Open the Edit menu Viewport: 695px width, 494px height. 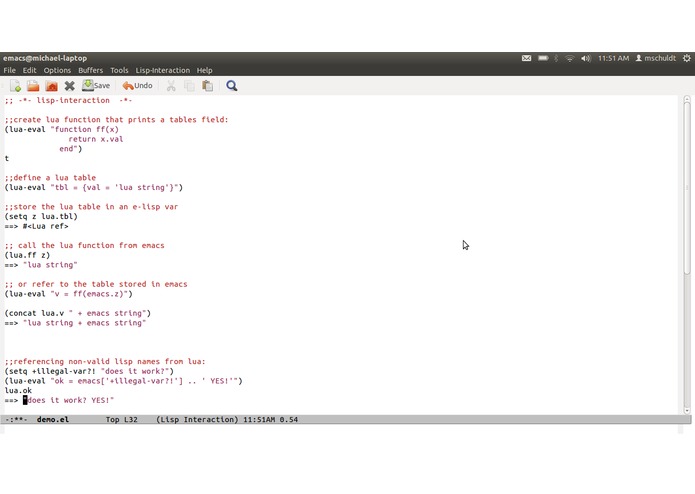(29, 70)
